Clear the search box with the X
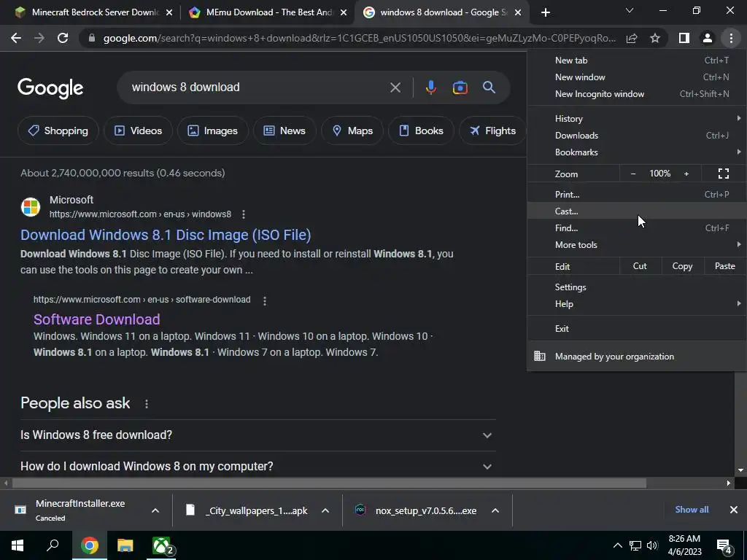This screenshot has height=560, width=747. pos(395,87)
